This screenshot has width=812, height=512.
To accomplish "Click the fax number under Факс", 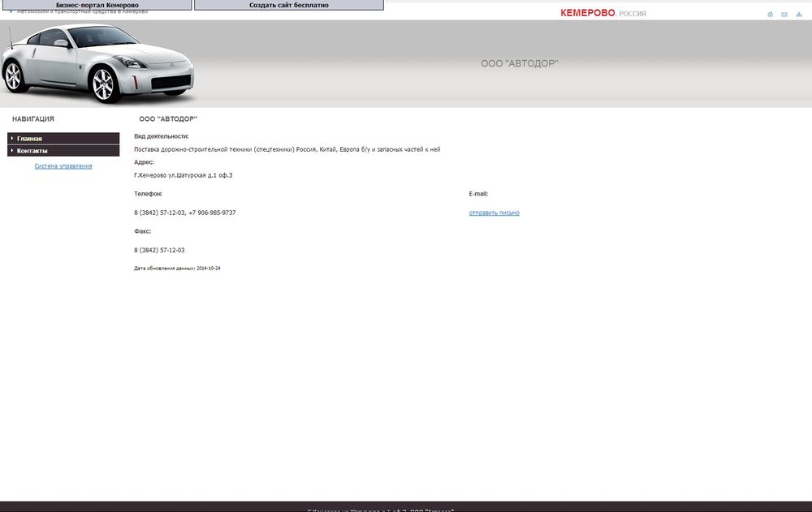I will click(x=159, y=250).
